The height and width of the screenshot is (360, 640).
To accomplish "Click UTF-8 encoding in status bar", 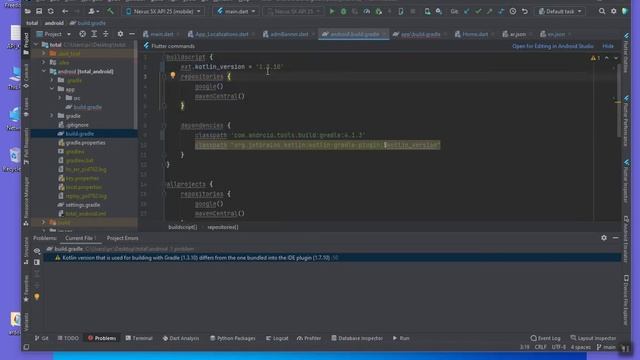I will coord(559,347).
